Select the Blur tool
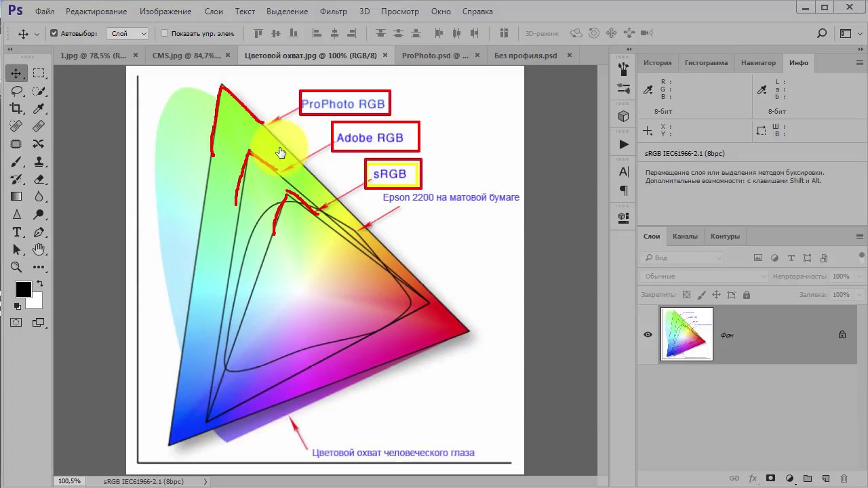 (x=39, y=197)
